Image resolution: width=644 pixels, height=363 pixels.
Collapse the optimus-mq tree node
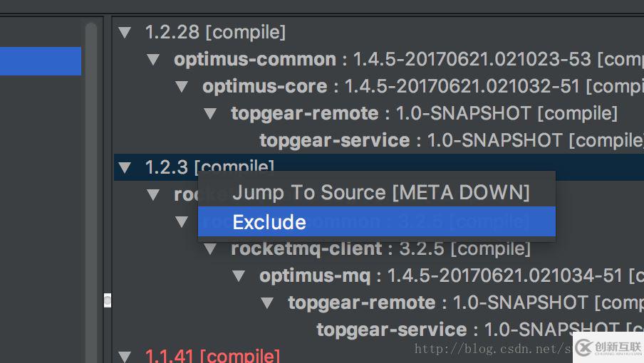tap(239, 275)
